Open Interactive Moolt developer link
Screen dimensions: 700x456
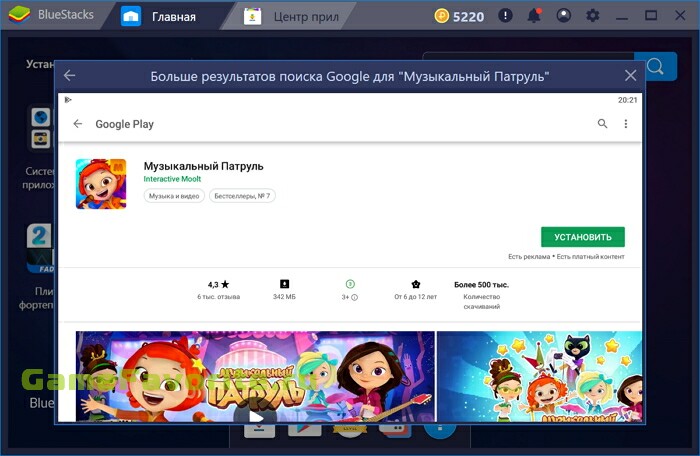(x=172, y=179)
